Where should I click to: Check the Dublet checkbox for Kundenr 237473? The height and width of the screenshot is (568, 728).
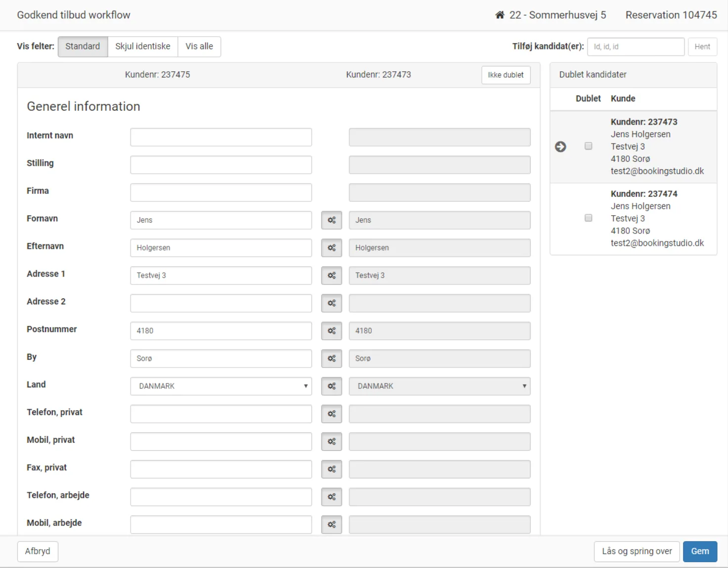click(x=588, y=146)
